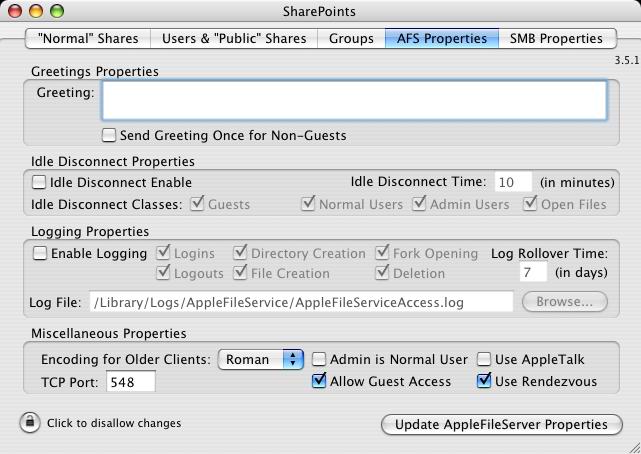The width and height of the screenshot is (641, 454).
Task: Turn on the Use AppleTalk checkbox
Action: click(x=484, y=359)
